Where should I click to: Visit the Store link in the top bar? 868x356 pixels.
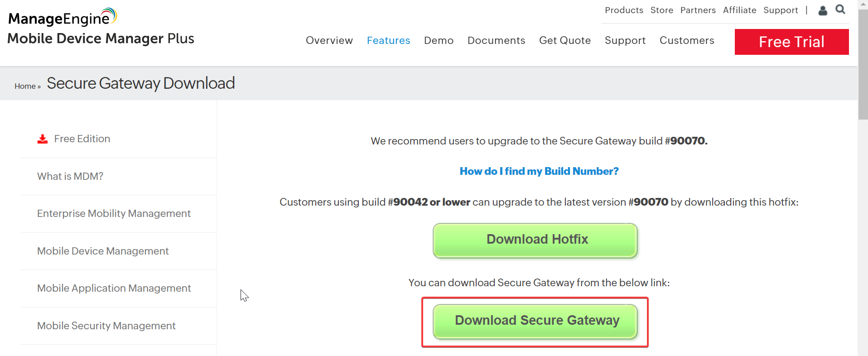click(661, 10)
